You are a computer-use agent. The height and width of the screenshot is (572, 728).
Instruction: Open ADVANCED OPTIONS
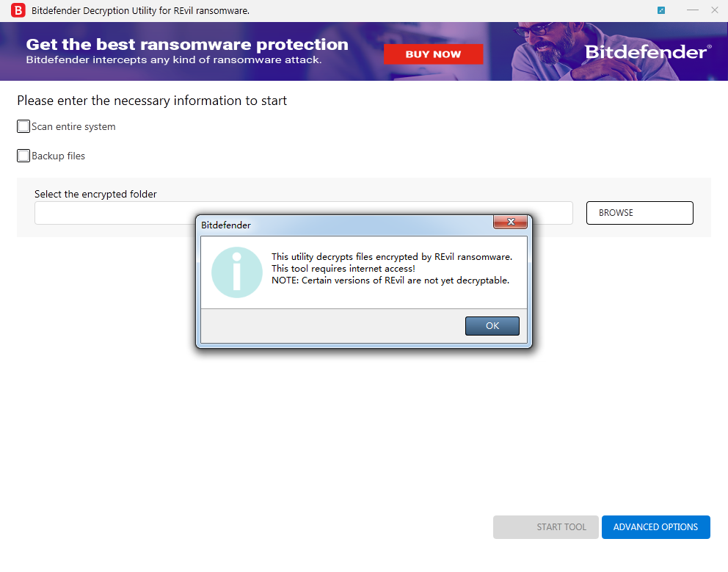[655, 527]
